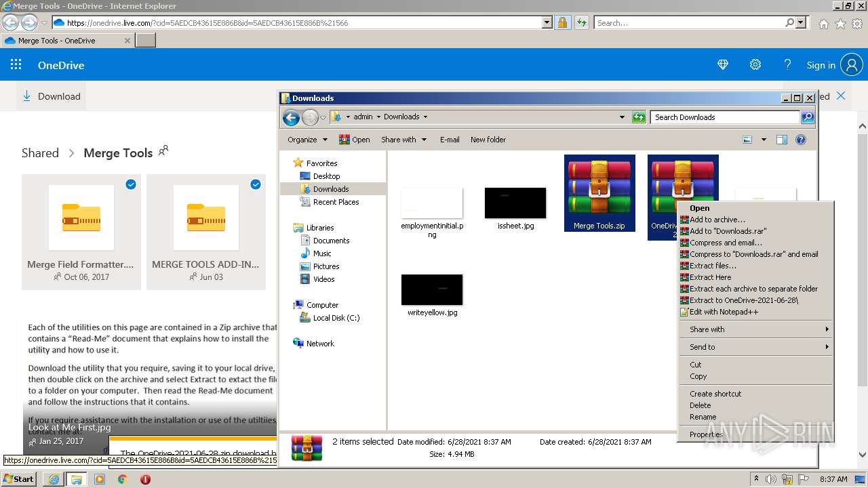This screenshot has width=868, height=488.
Task: Toggle the preview pane icon
Action: pos(782,140)
